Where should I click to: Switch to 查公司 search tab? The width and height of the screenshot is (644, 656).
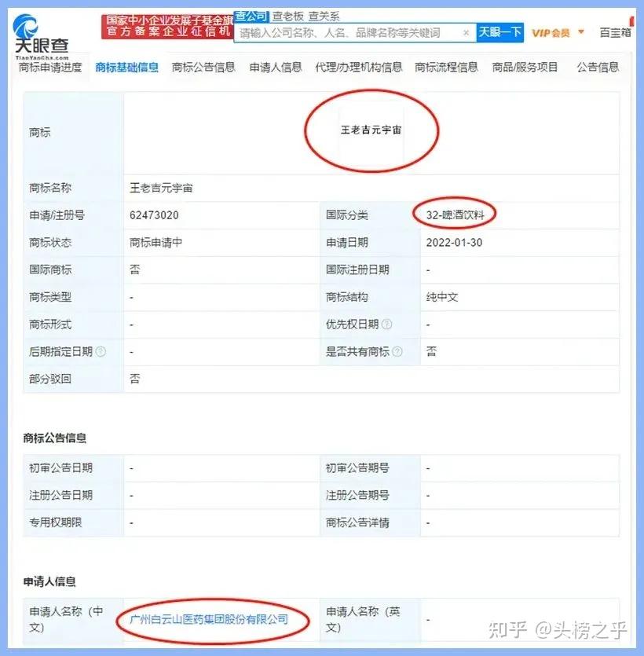[251, 16]
